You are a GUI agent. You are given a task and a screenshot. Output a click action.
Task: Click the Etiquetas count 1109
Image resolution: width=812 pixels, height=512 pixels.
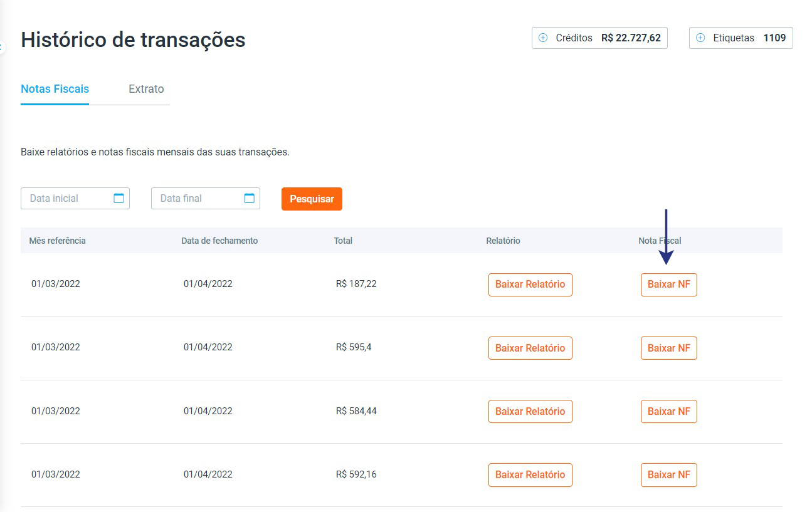pyautogui.click(x=774, y=38)
